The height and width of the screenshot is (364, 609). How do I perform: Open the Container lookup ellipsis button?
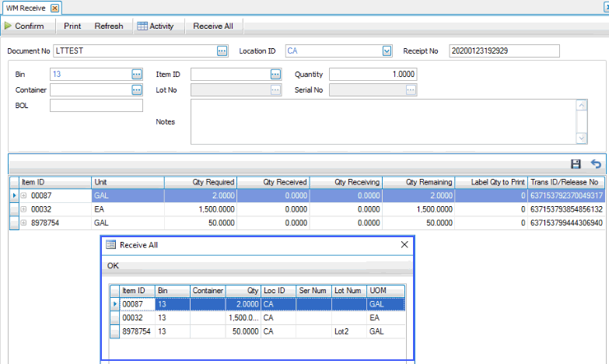tap(137, 90)
